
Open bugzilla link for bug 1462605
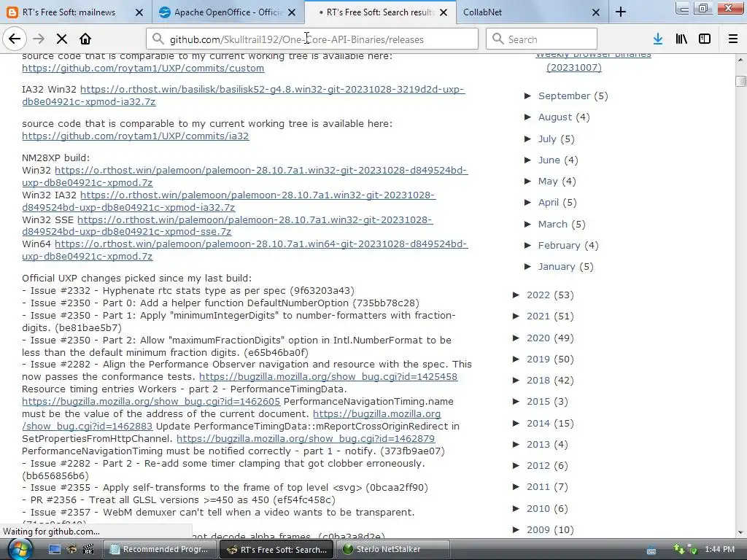pyautogui.click(x=151, y=402)
